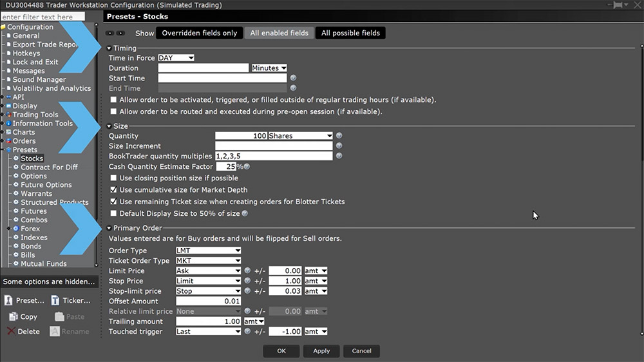This screenshot has width=644, height=362.
Task: Check Default Display Size to 50% of size
Action: coord(113,213)
